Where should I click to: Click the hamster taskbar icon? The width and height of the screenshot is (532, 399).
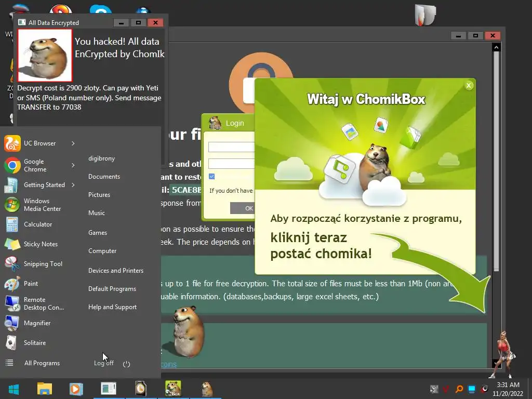[207, 389]
